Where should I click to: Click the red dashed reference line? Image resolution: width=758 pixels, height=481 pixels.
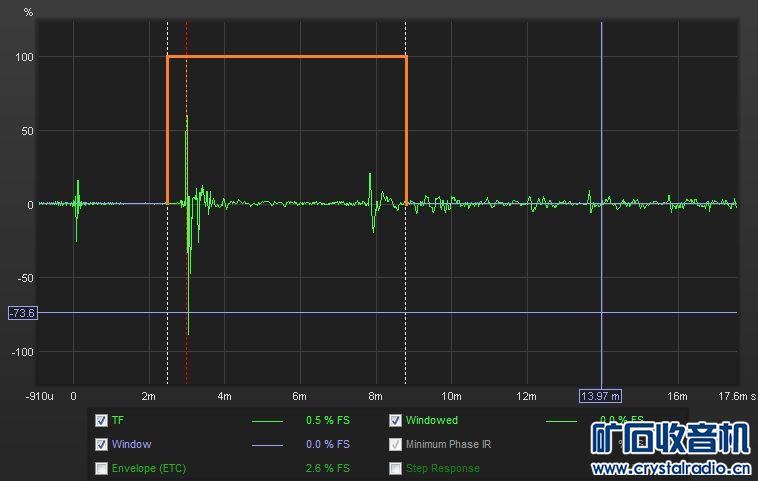pos(187,203)
